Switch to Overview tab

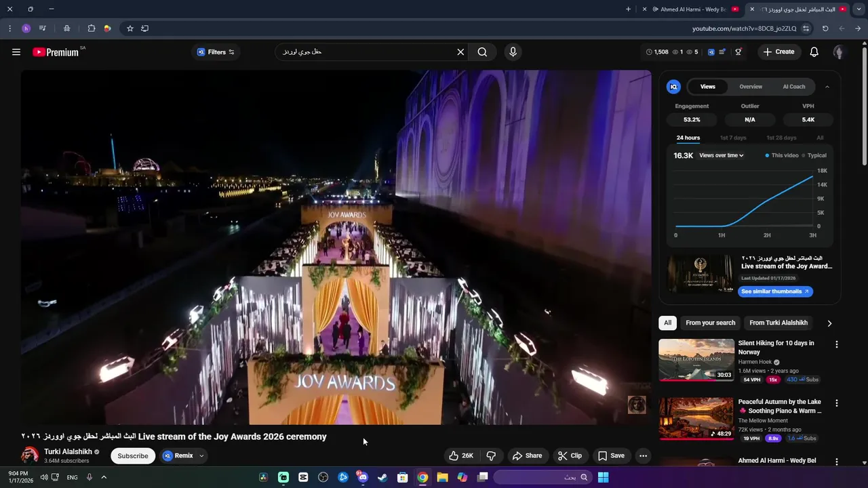[x=751, y=87]
